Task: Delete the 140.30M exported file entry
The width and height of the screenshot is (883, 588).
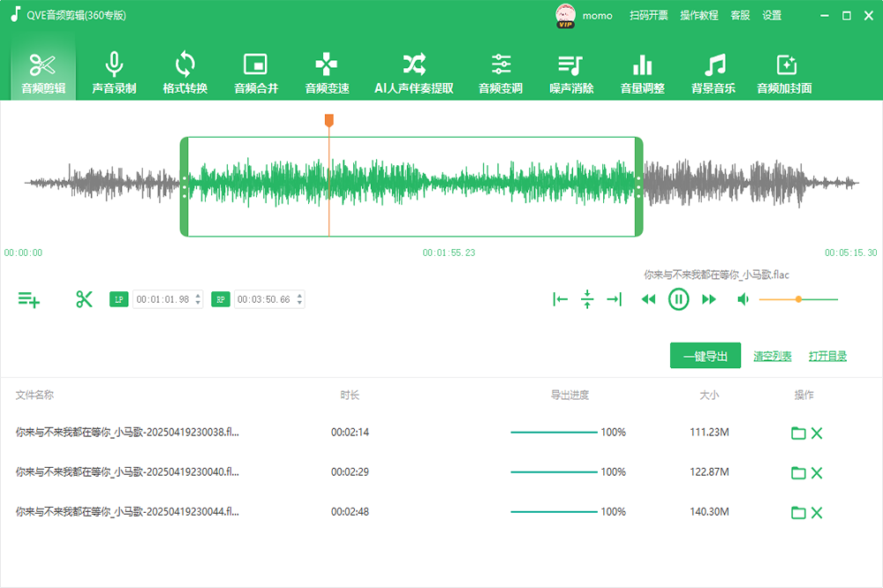Action: point(817,513)
